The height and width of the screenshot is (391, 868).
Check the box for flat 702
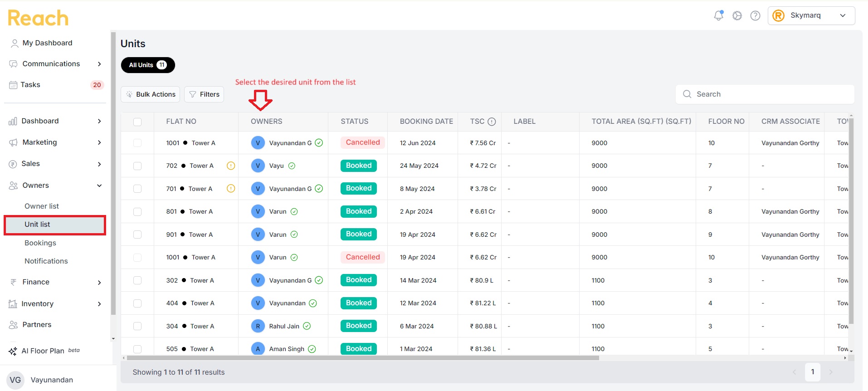point(137,166)
